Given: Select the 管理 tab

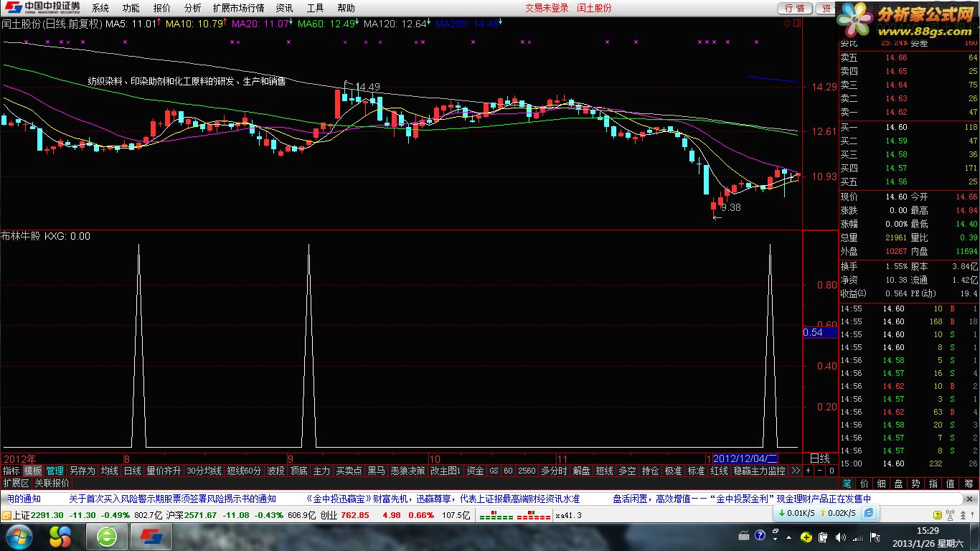Looking at the screenshot, I should 55,471.
